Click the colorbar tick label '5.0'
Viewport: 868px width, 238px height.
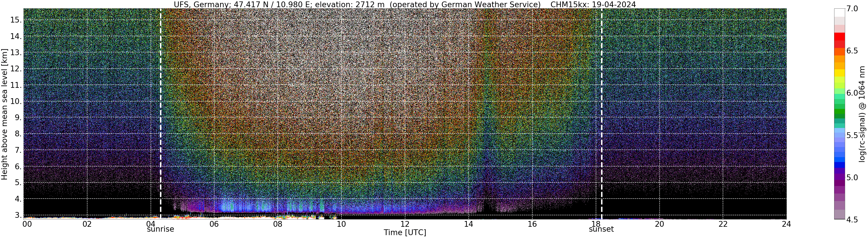point(852,177)
